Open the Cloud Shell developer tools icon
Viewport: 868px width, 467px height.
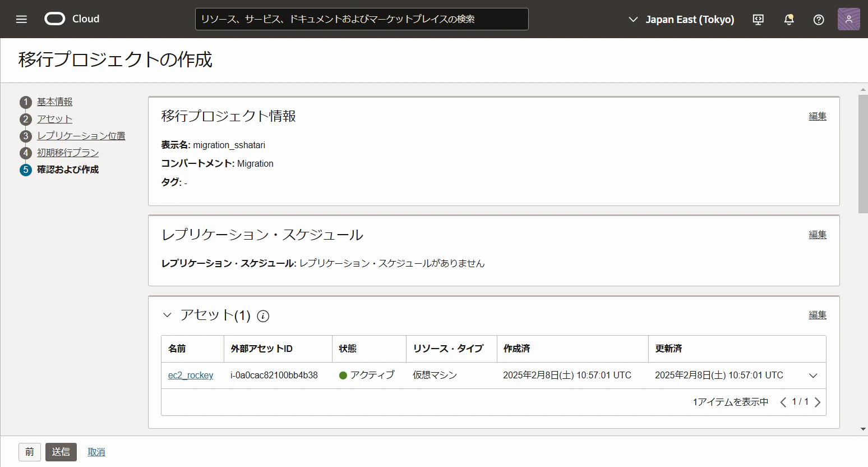758,20
